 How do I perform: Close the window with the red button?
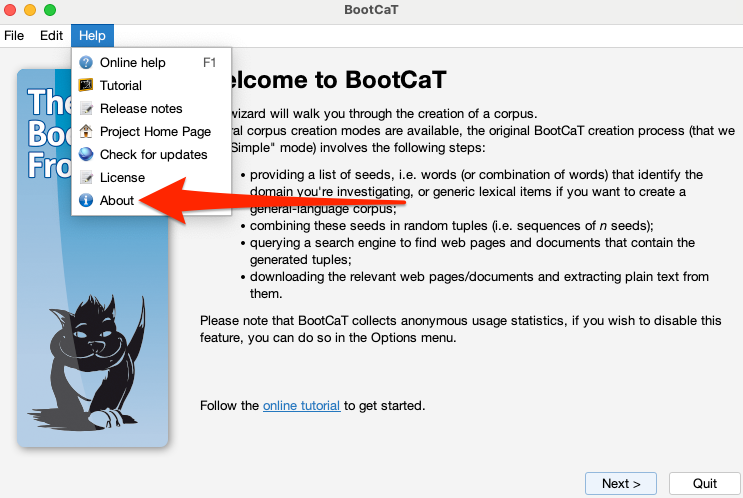coord(12,10)
